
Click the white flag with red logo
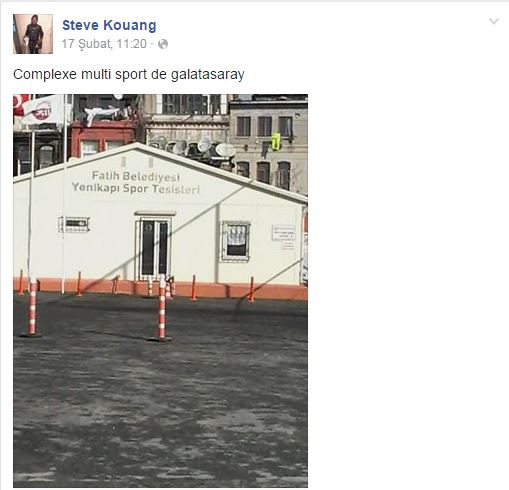pos(43,110)
